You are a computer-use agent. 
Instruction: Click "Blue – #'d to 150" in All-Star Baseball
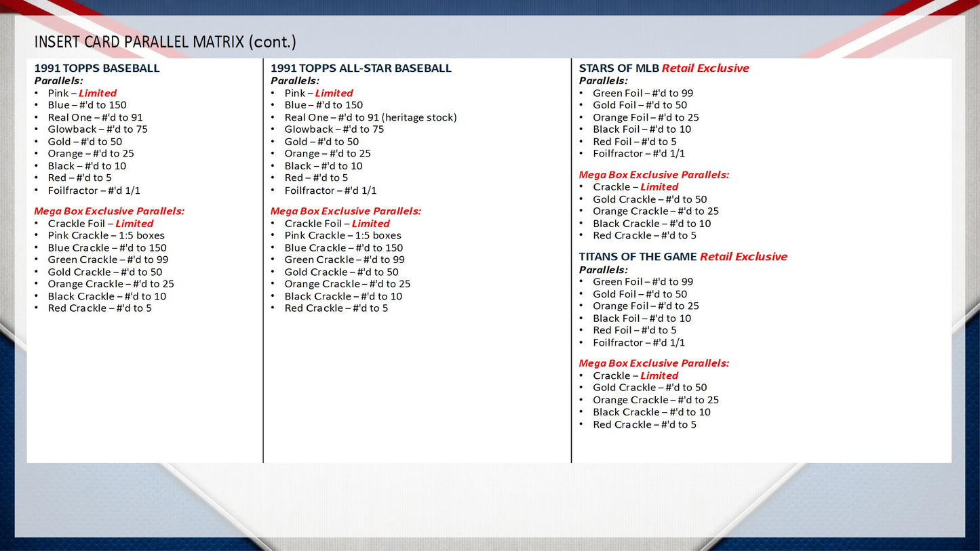point(324,105)
